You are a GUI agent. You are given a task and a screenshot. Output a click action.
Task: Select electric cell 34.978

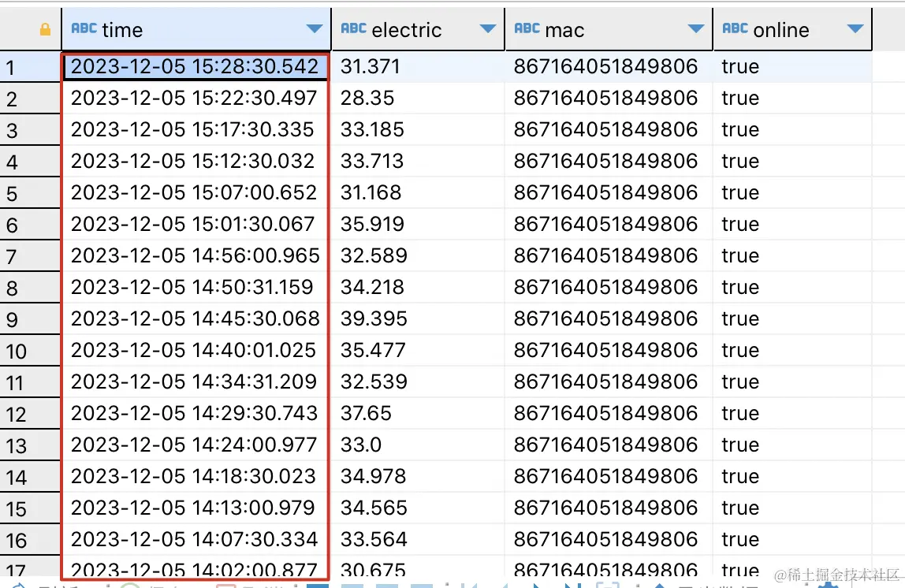[x=418, y=476]
